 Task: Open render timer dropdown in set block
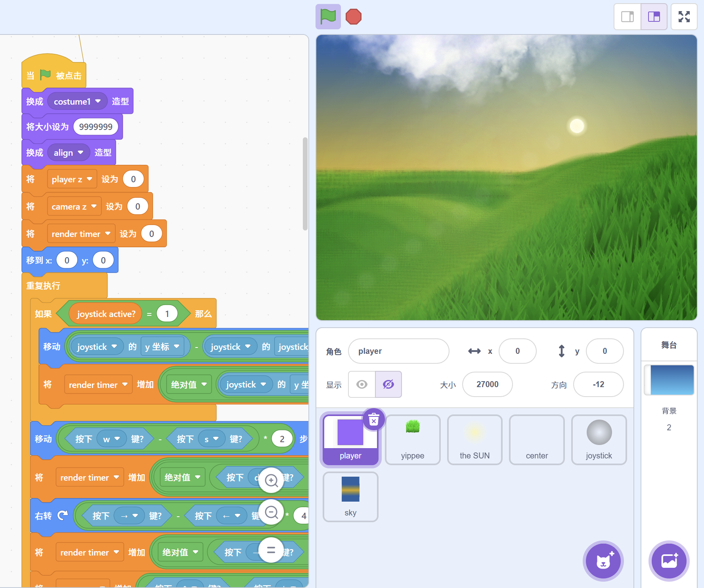coord(81,234)
